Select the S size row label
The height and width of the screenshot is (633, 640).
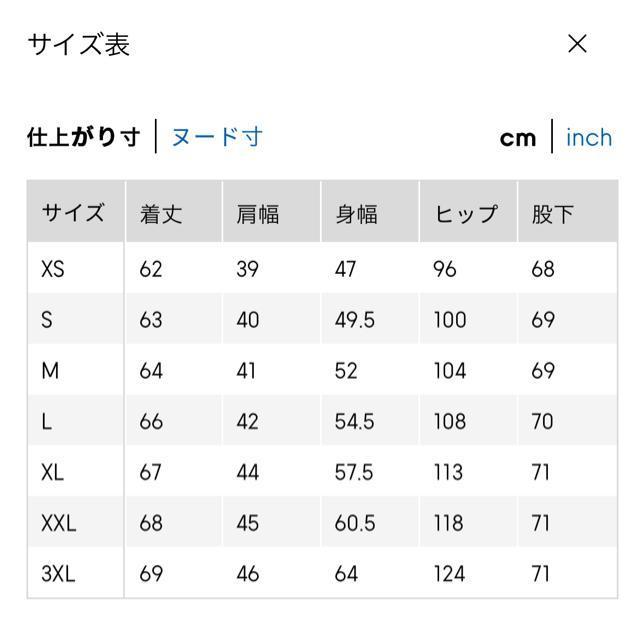pyautogui.click(x=47, y=320)
